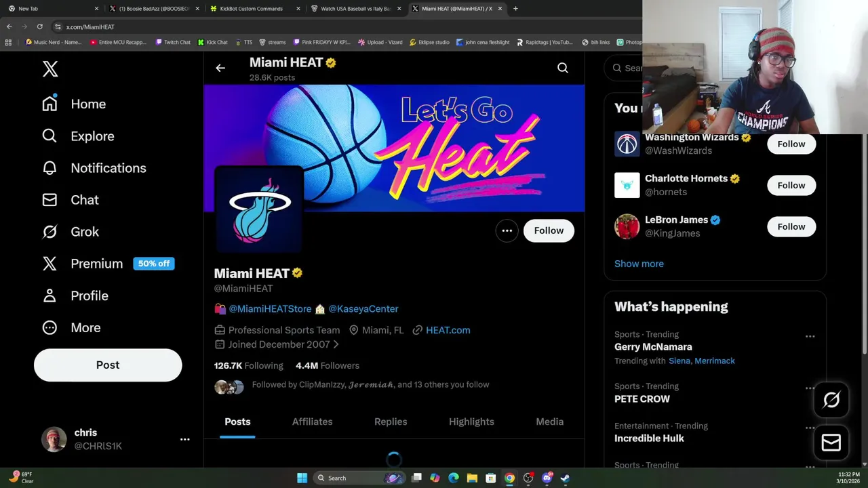Open account menu dots next to chris
Viewport: 868px width, 488px height.
pos(184,439)
